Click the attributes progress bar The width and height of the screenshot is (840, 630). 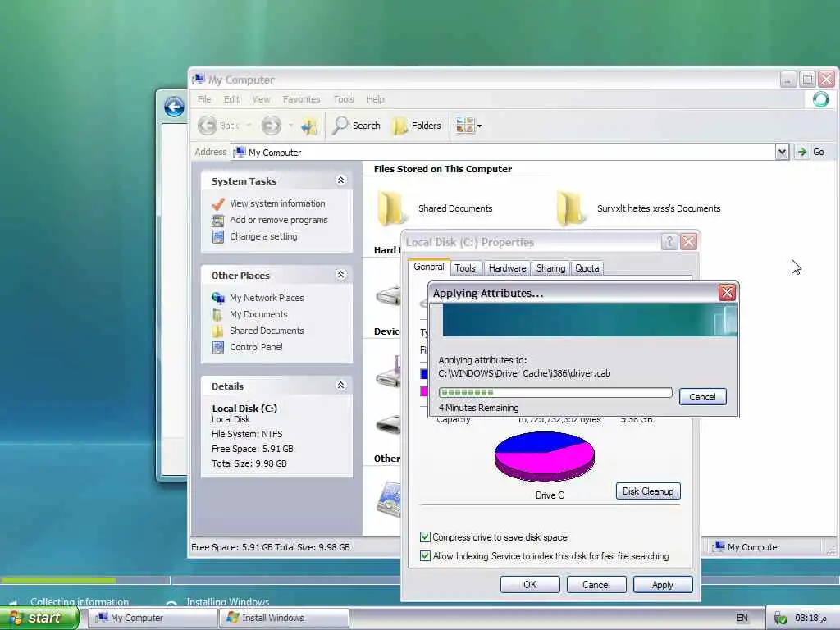555,393
